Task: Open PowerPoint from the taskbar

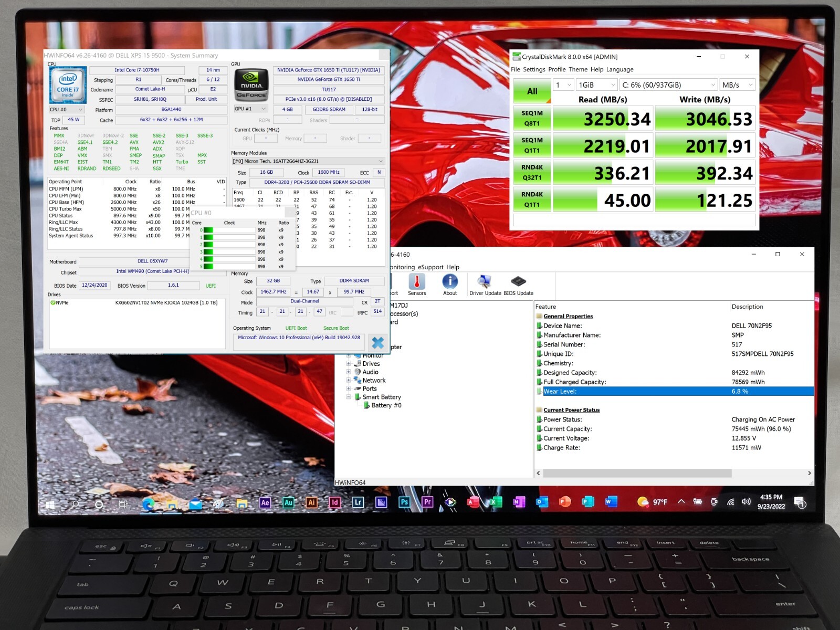Action: click(x=565, y=502)
